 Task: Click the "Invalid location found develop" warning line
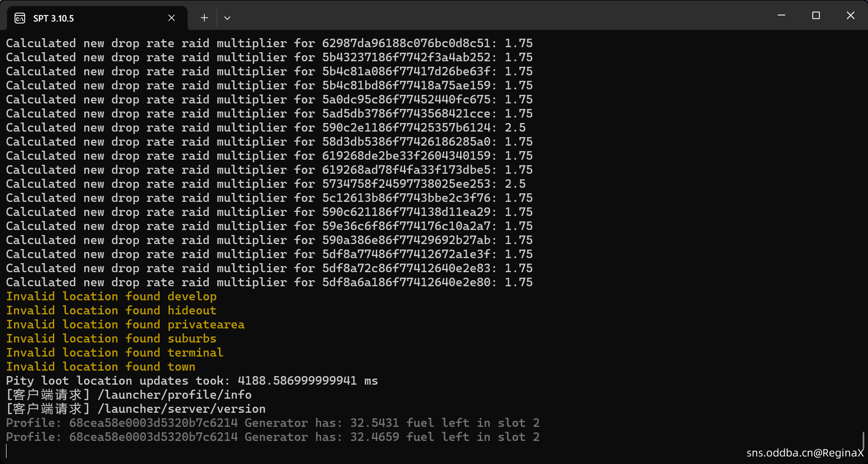(x=111, y=297)
